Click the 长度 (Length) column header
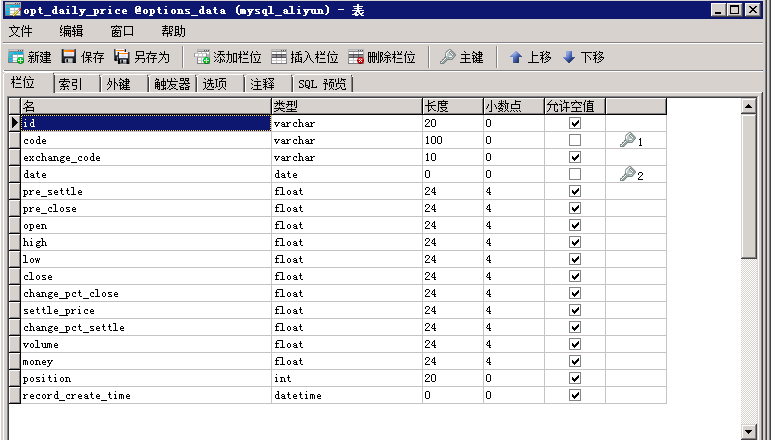 pos(453,106)
